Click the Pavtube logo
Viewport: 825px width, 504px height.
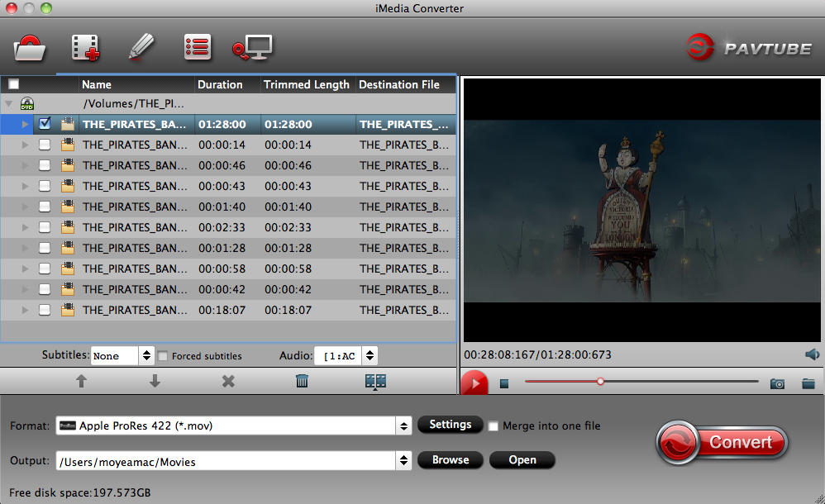click(x=749, y=47)
